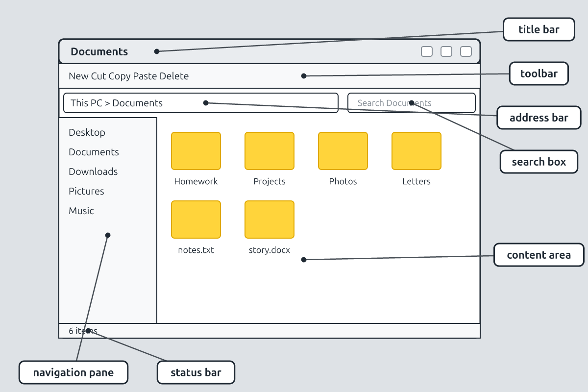Screen dimensions: 588x392
Task: Click the Letters label text
Action: (416, 181)
